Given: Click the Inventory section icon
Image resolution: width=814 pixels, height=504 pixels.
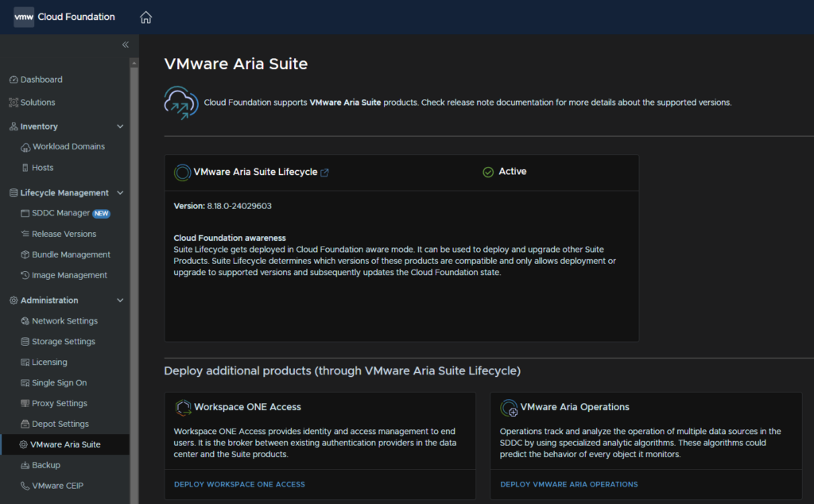Looking at the screenshot, I should 14,126.
